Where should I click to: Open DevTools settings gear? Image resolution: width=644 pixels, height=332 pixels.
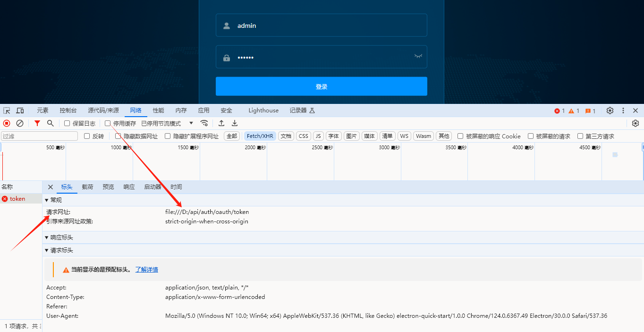pos(610,110)
